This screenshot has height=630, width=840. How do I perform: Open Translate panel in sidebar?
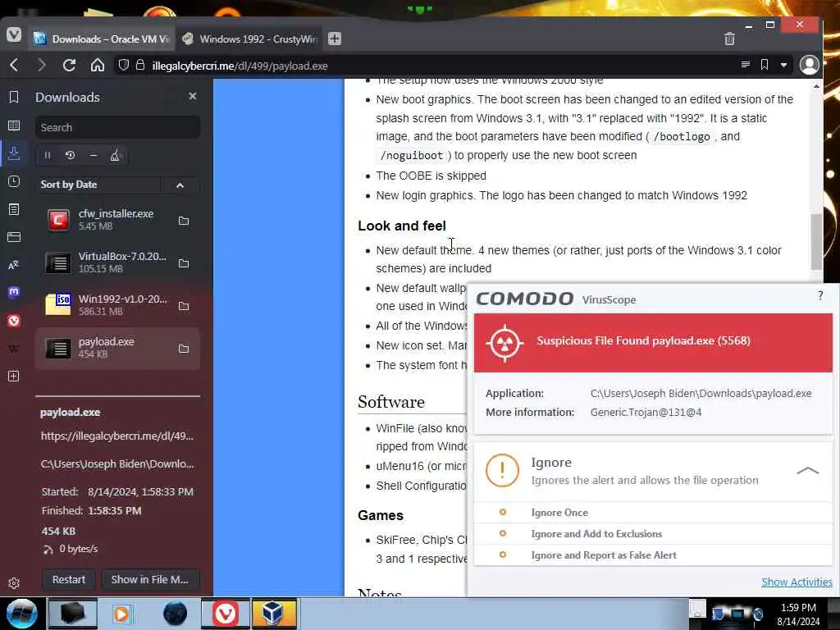(x=14, y=265)
